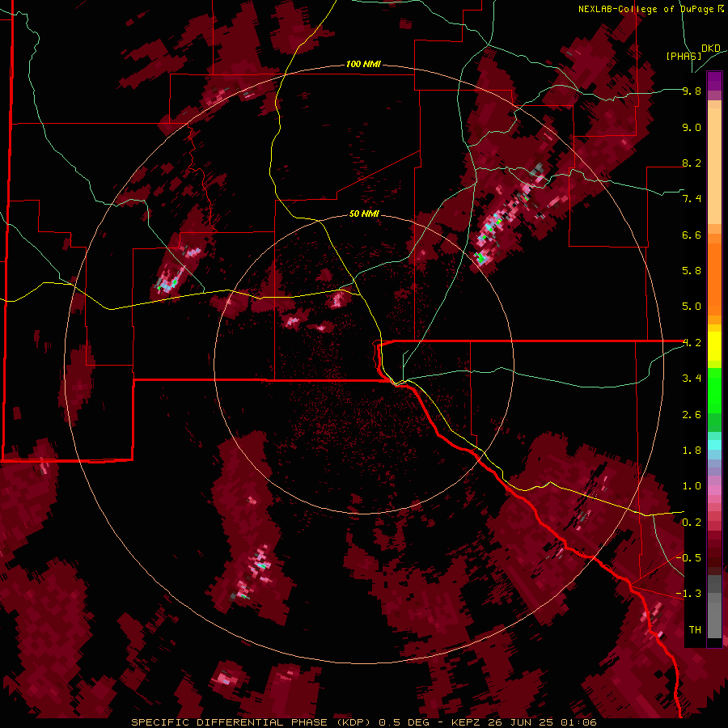Click the [PHAS] legend unit label
Viewport: 728px width, 728px height.
(x=684, y=56)
